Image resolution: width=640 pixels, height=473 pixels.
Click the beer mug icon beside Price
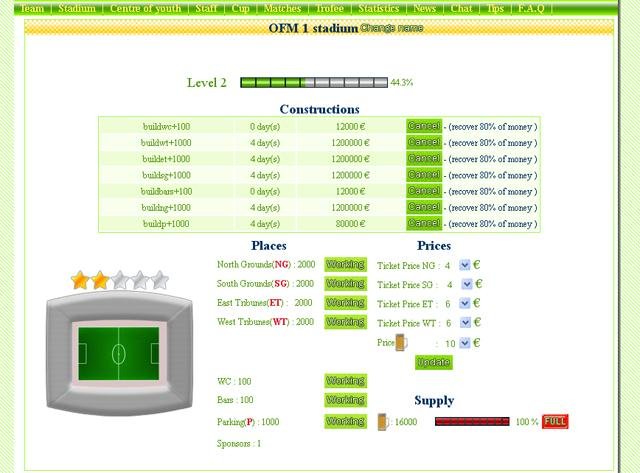(401, 342)
